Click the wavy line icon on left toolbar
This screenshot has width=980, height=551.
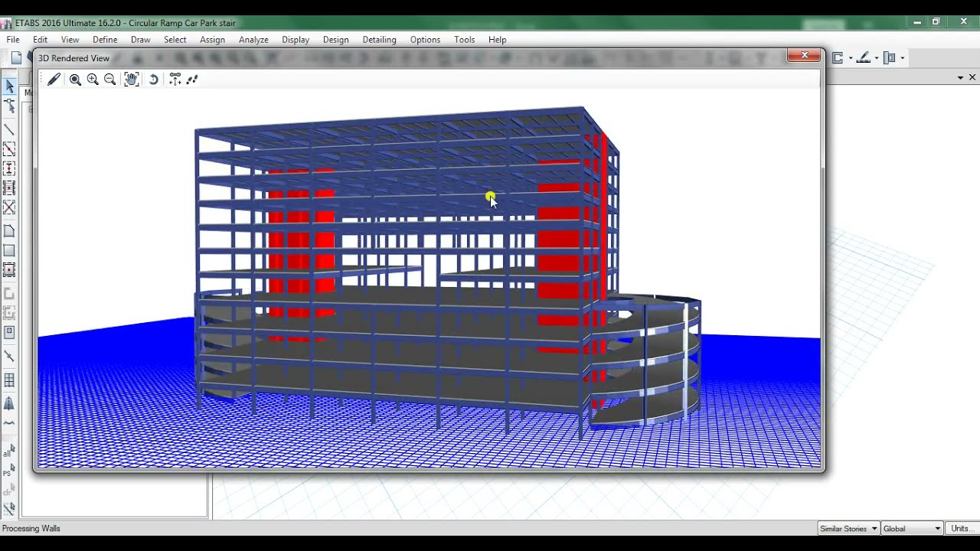coord(9,422)
